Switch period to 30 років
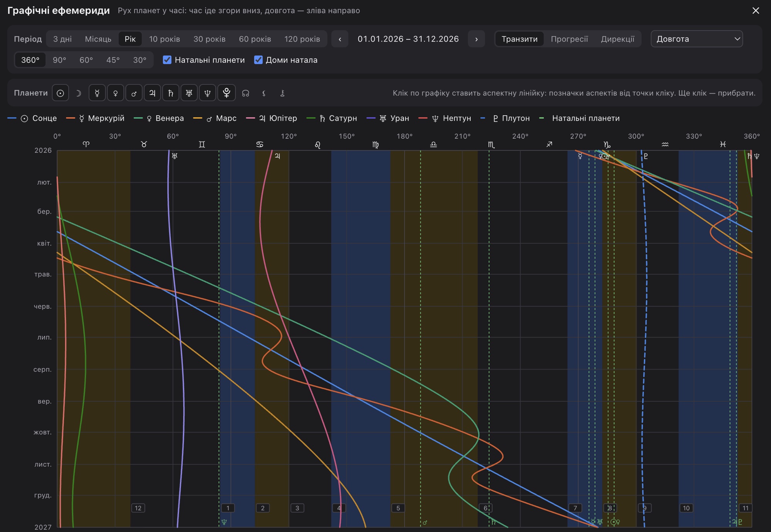The width and height of the screenshot is (771, 532). [x=209, y=39]
